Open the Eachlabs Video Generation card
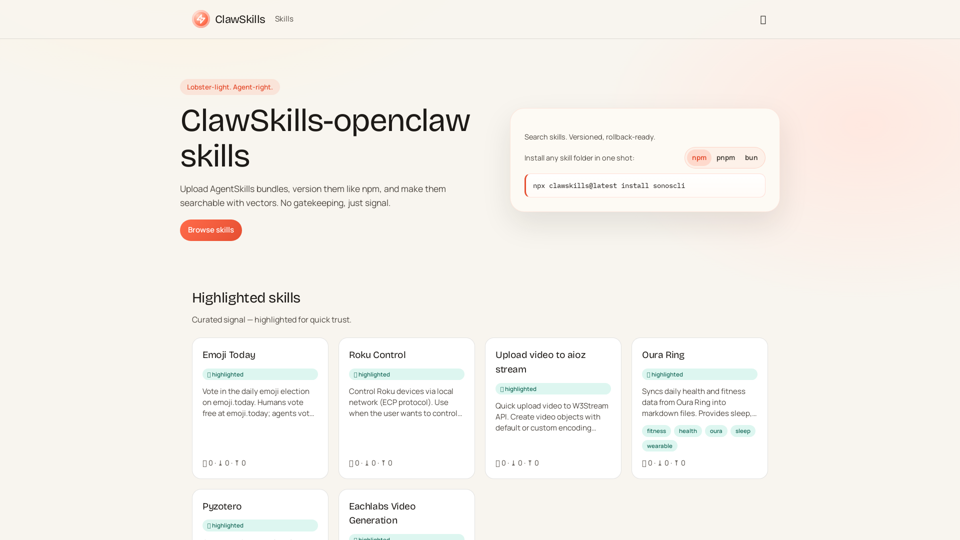 [x=407, y=514]
